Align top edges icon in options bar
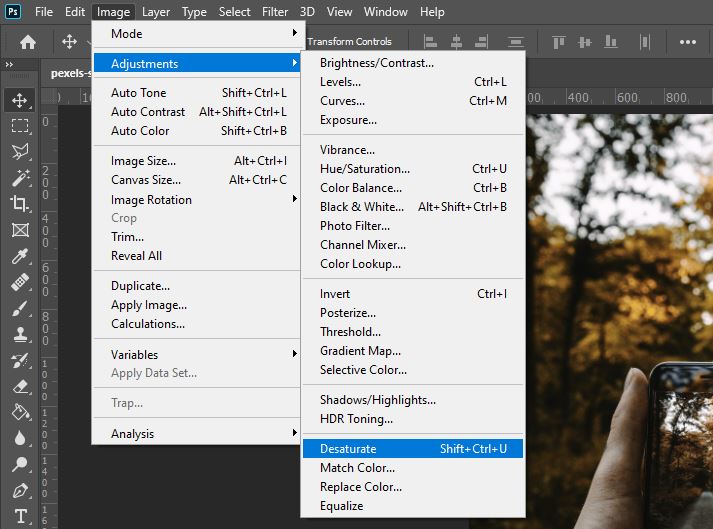This screenshot has height=529, width=713. tap(559, 42)
